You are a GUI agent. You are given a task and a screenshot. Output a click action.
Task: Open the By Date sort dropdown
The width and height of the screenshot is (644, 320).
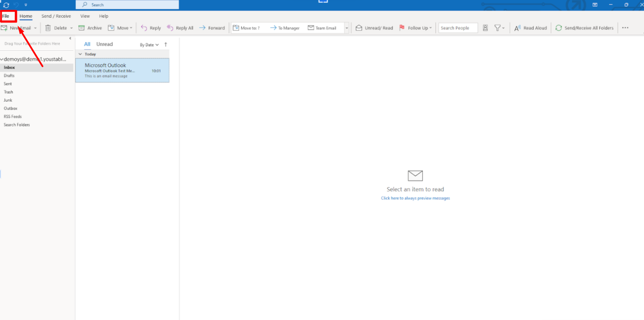[149, 44]
